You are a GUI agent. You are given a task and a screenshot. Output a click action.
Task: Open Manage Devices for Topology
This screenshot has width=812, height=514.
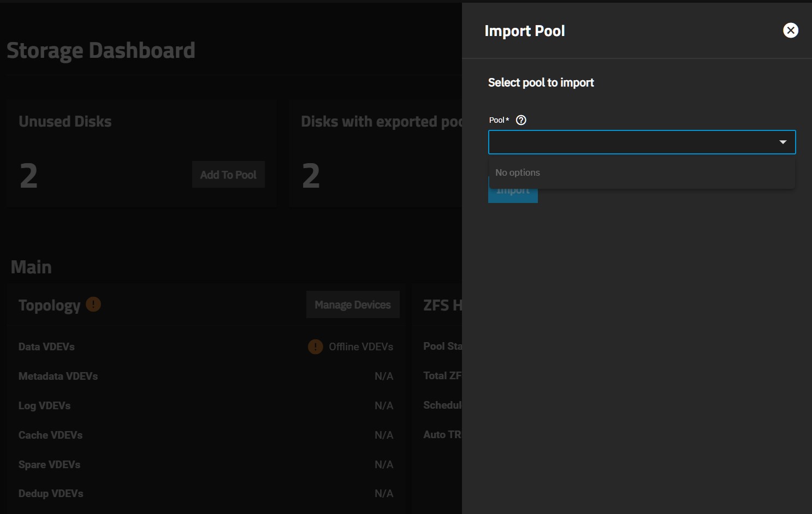[x=352, y=304]
